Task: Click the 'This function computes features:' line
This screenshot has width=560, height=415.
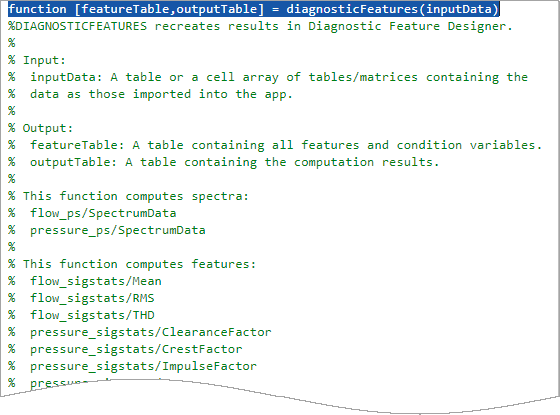Action: pyautogui.click(x=132, y=264)
